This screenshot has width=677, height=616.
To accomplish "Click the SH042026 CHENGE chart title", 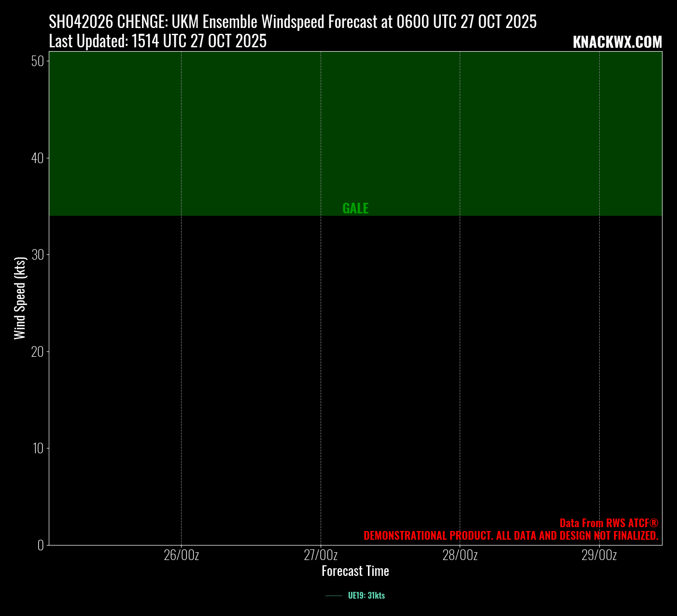I will pyautogui.click(x=293, y=22).
